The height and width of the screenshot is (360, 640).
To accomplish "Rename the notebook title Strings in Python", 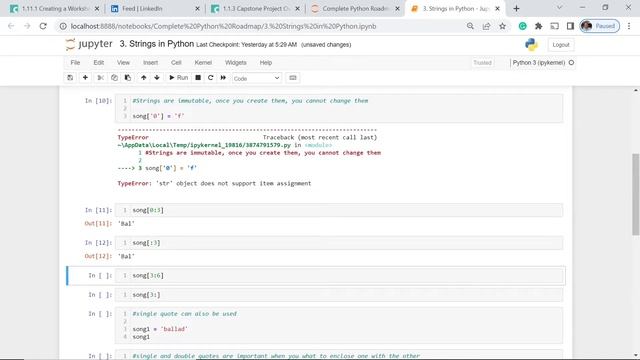I will [157, 44].
